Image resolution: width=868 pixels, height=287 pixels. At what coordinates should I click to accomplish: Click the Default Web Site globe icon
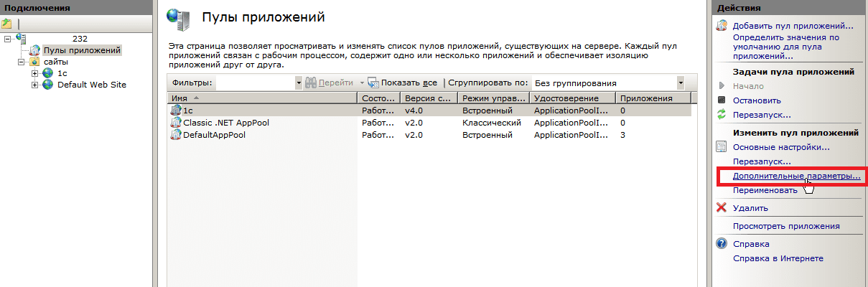(48, 85)
